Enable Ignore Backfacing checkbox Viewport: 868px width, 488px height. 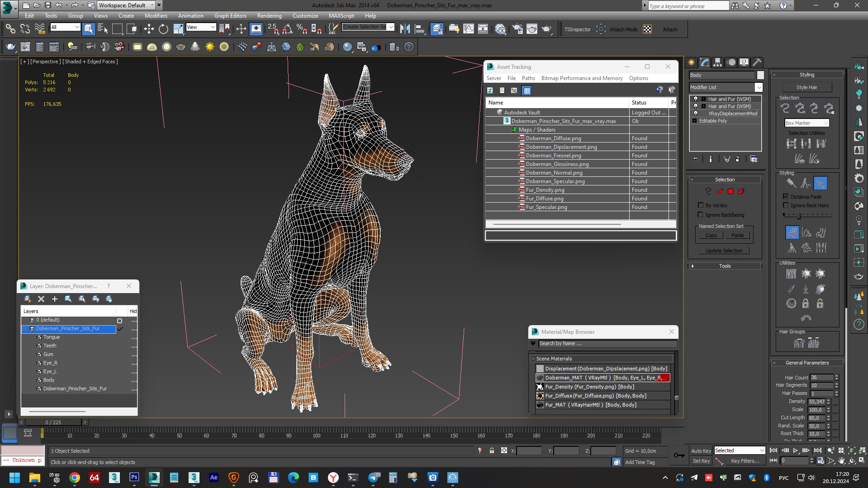point(701,215)
